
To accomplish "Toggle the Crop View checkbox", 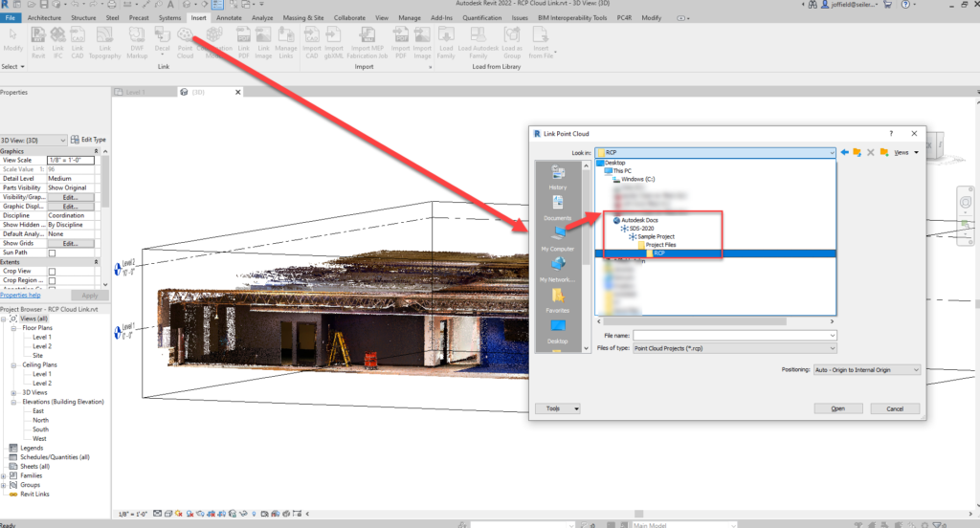I will 52,272.
